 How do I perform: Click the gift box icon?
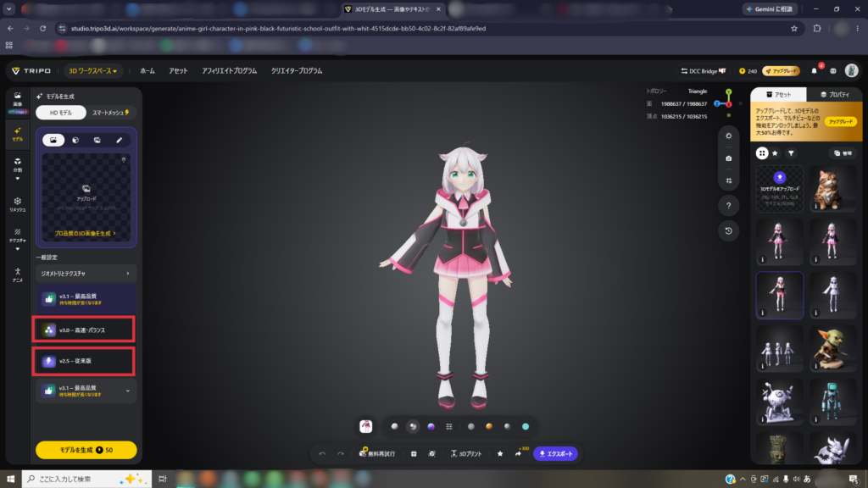(414, 454)
